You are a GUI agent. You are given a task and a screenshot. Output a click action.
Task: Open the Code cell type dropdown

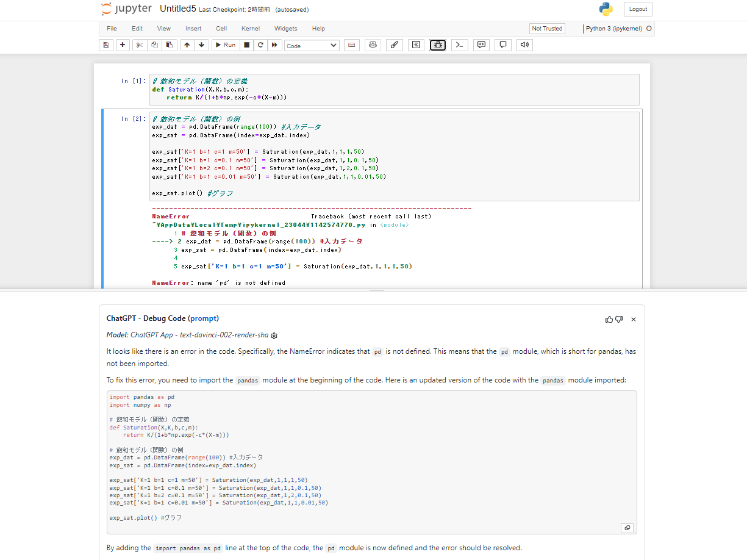tap(312, 46)
